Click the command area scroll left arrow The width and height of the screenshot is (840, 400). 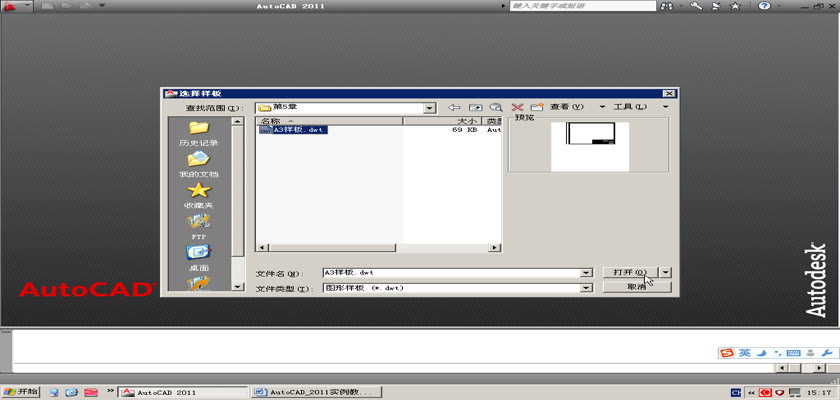tap(782, 368)
